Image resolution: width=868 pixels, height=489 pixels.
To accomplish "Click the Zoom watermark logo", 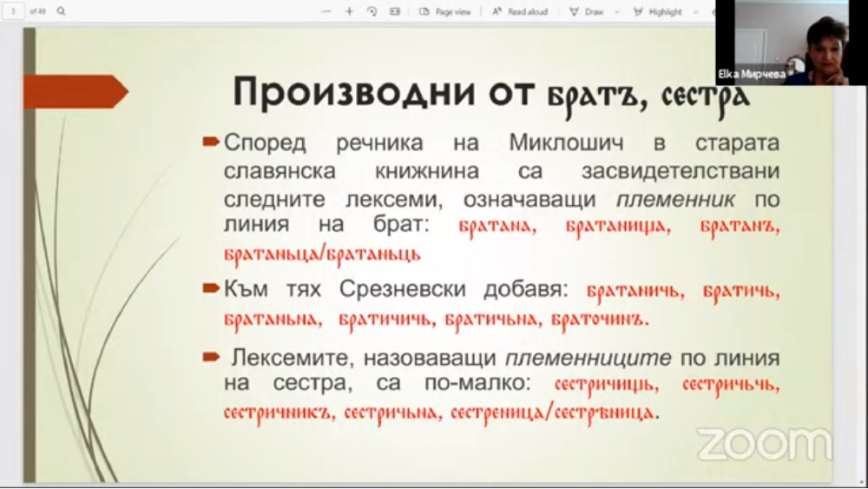I will point(765,443).
